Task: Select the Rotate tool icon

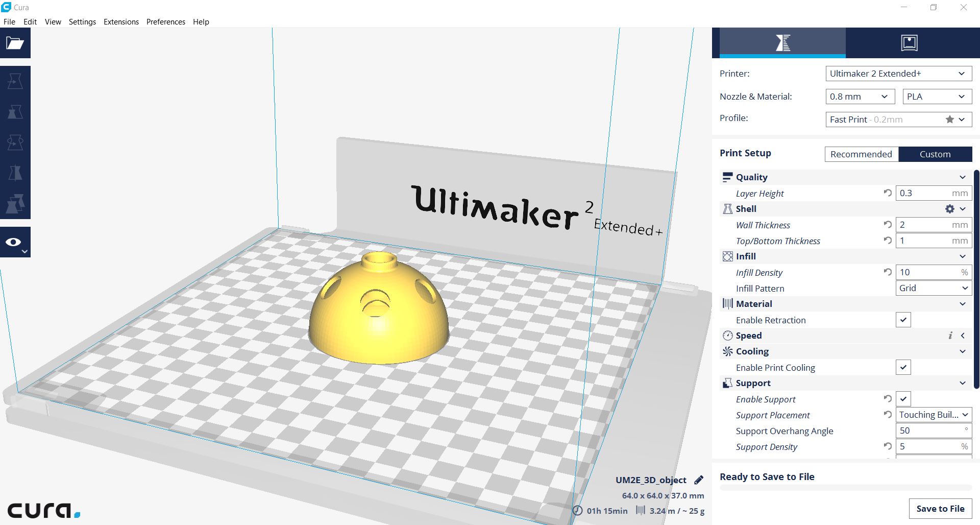Action: (x=15, y=142)
